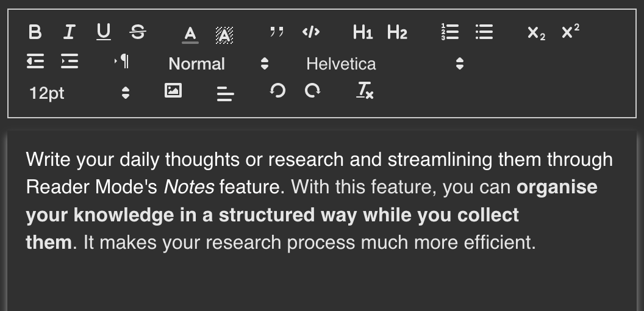Decrease the paragraph indent

[x=35, y=62]
